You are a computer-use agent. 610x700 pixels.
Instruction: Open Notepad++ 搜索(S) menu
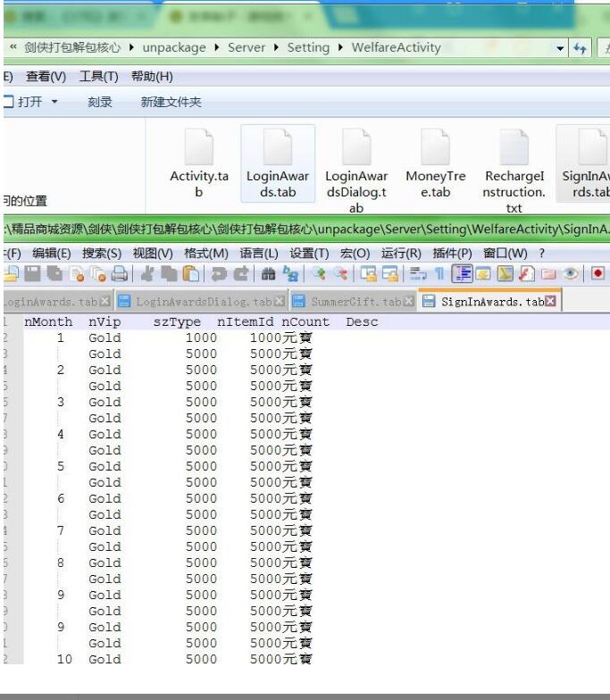pyautogui.click(x=102, y=254)
